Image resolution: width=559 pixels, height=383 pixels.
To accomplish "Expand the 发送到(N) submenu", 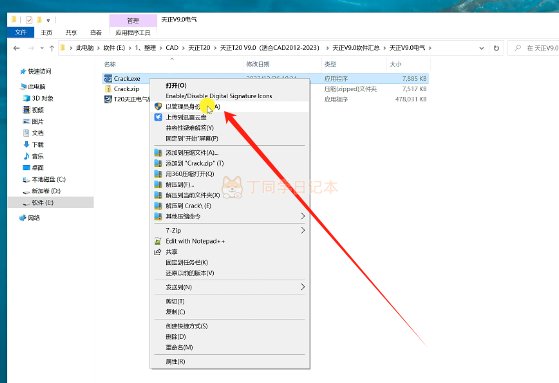I will (x=230, y=287).
